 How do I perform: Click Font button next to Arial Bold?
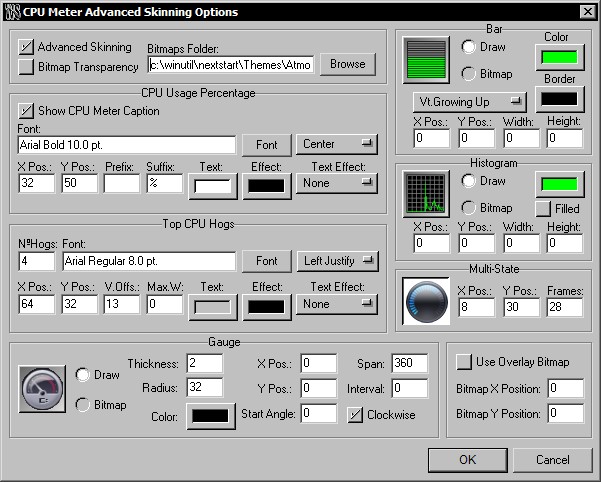267,145
